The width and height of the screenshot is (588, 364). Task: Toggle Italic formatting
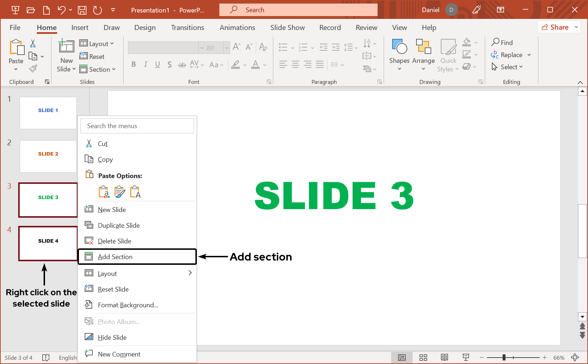[145, 65]
